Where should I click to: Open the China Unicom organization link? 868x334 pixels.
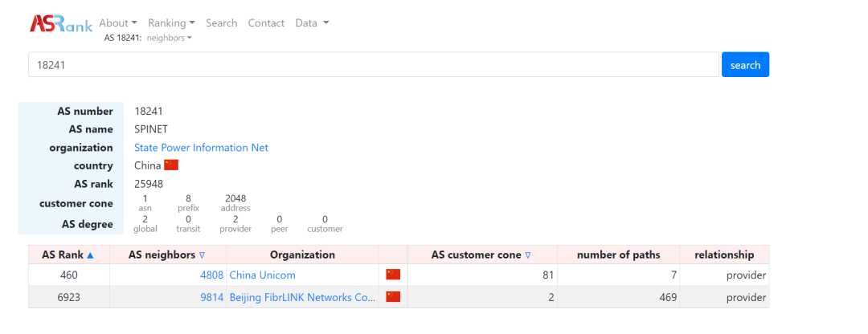click(262, 275)
